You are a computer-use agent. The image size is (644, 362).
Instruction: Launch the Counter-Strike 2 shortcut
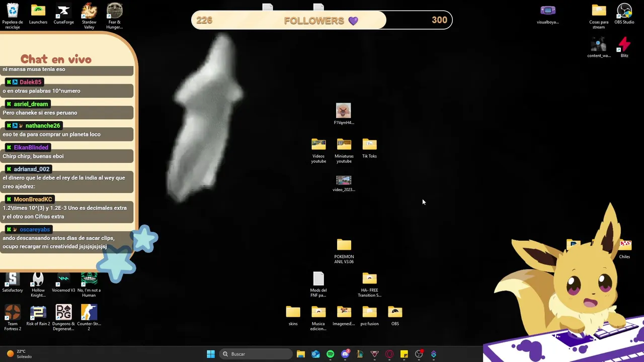[x=89, y=318]
